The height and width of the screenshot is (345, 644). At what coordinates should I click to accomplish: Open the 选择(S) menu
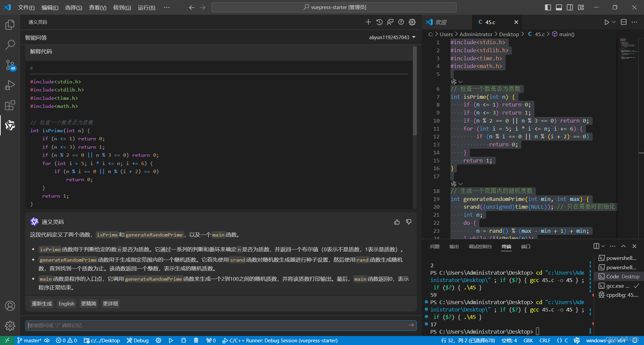coord(73,7)
